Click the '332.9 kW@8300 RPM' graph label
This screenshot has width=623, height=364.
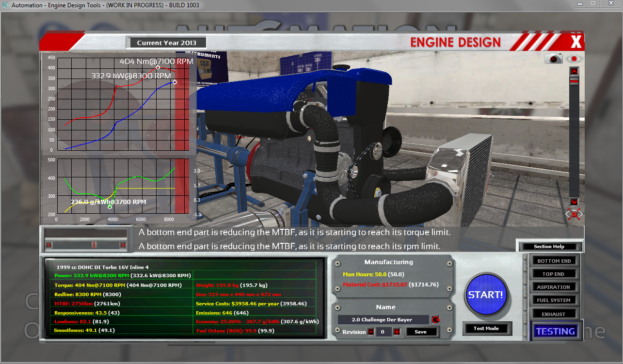[x=131, y=76]
